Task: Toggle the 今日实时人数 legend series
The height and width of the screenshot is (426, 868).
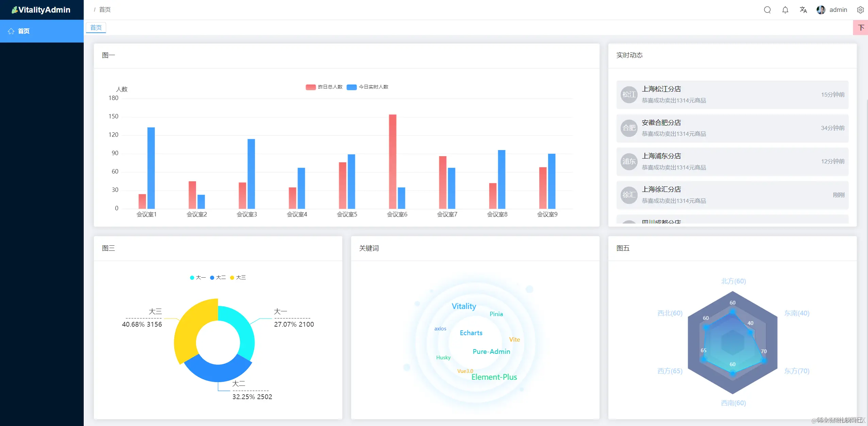Action: tap(367, 87)
